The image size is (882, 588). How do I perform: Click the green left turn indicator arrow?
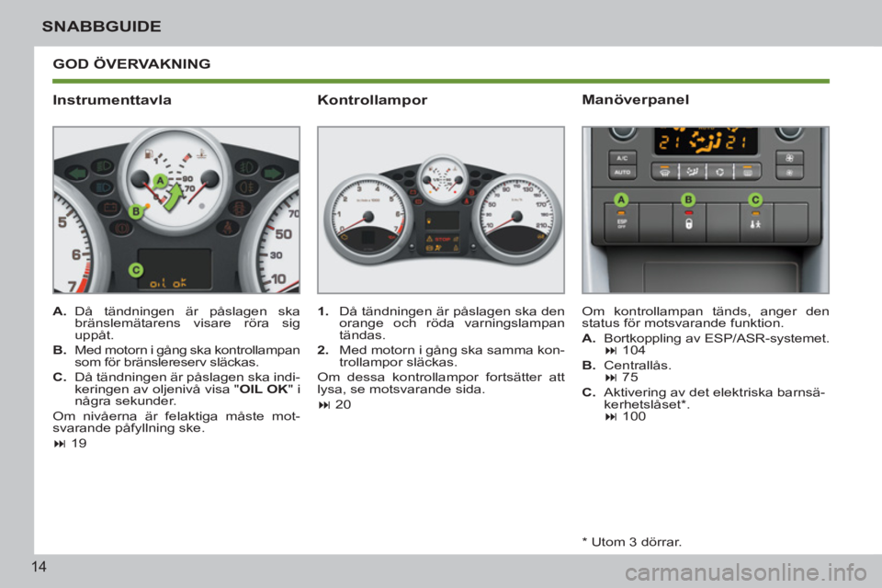(77, 173)
